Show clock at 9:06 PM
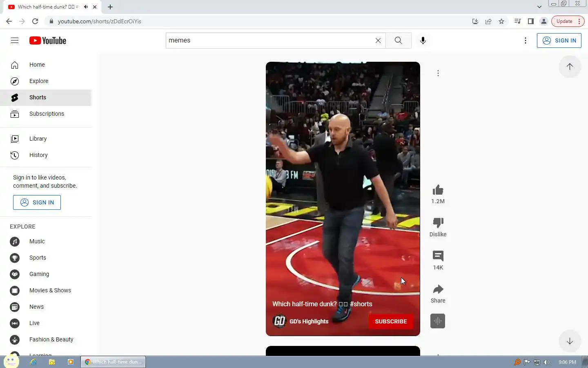 pos(567,362)
